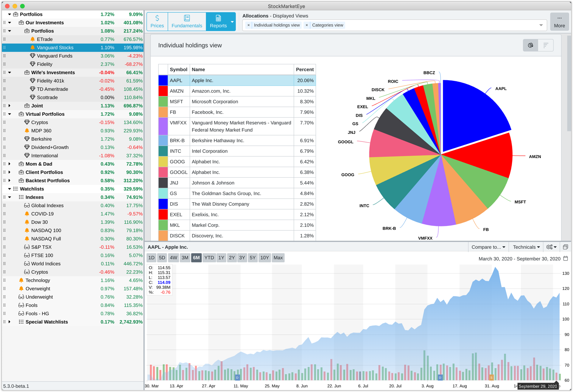This screenshot has width=573, height=392.
Task: Remove the Categories view tag
Action: coord(307,25)
